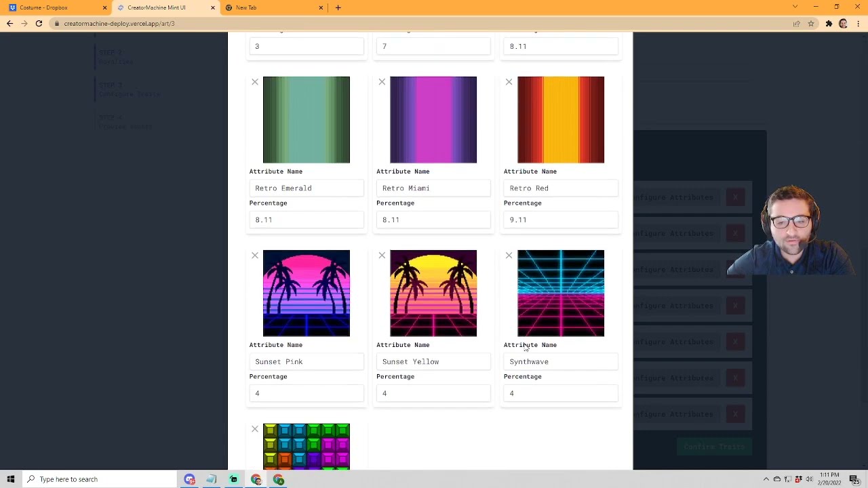Open clock showing 1:11 PM

click(830, 479)
